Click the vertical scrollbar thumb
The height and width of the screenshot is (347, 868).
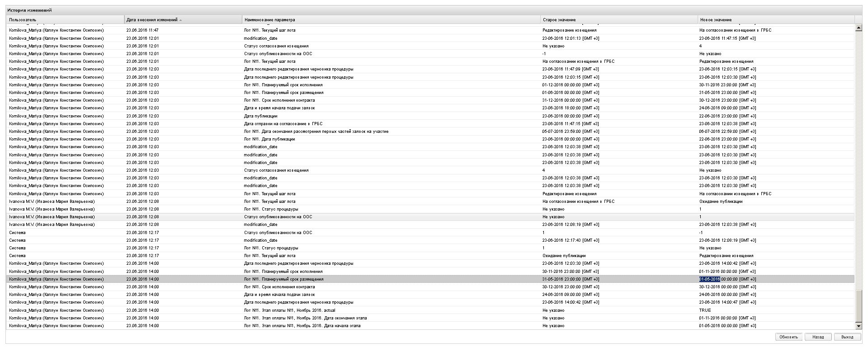coord(859,306)
